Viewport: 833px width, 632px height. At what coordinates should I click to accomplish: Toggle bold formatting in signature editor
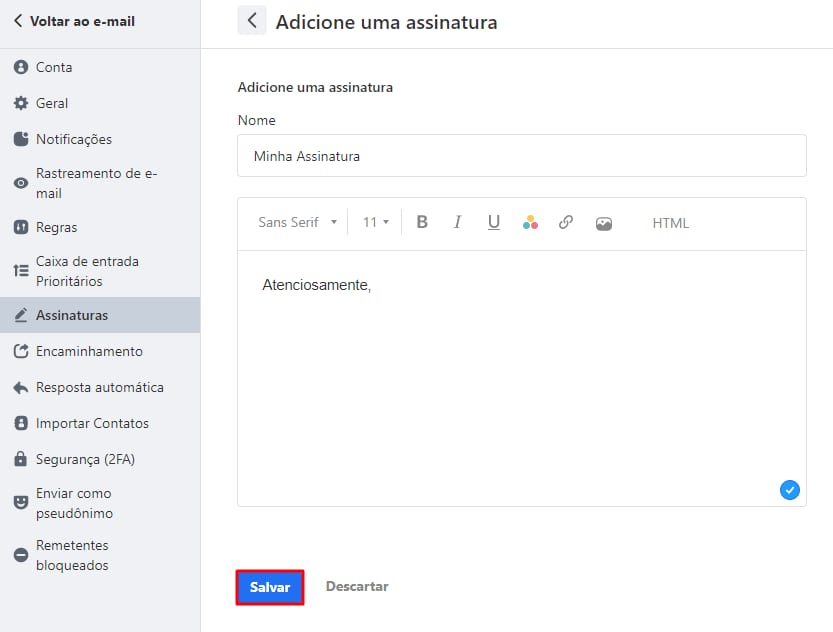[422, 223]
